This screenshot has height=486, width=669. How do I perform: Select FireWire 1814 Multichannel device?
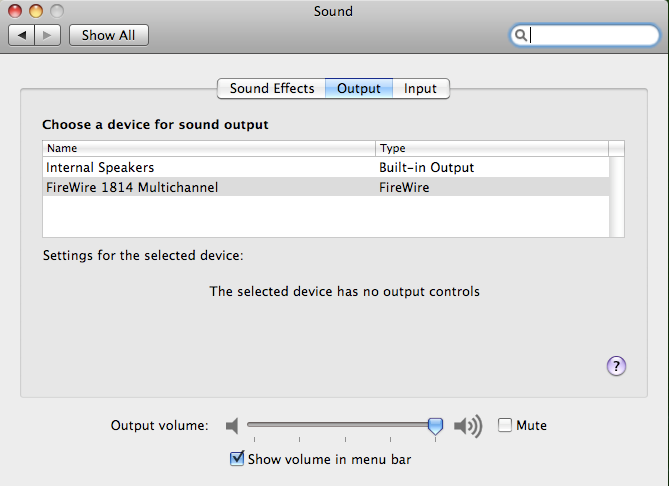click(x=326, y=187)
